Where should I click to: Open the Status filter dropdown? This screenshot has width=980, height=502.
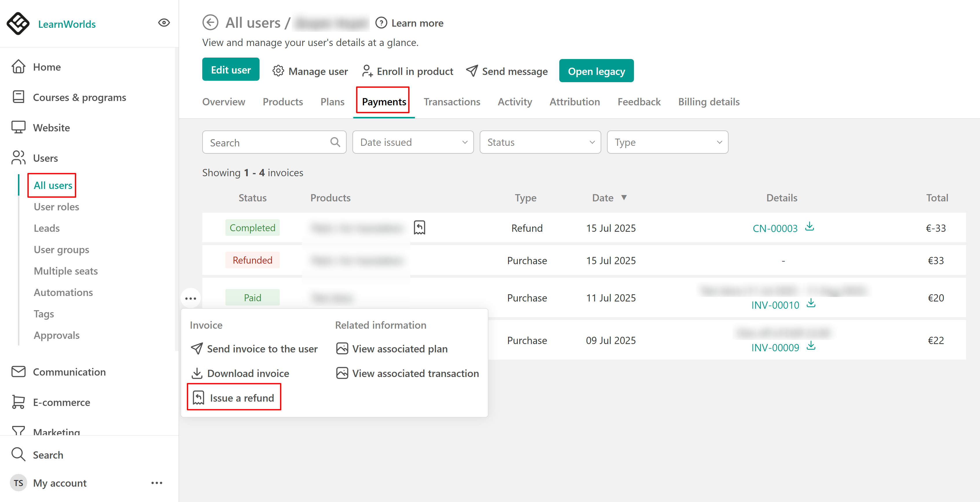coord(540,142)
